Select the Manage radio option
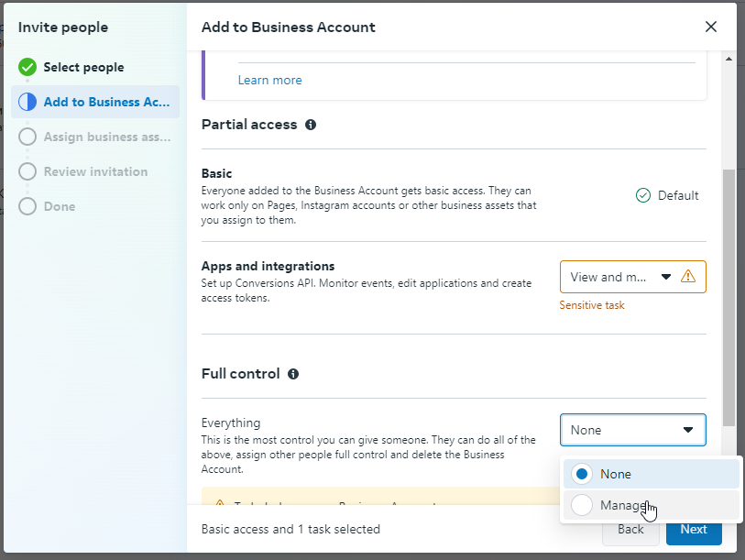Viewport: 745px width, 560px height. click(582, 505)
